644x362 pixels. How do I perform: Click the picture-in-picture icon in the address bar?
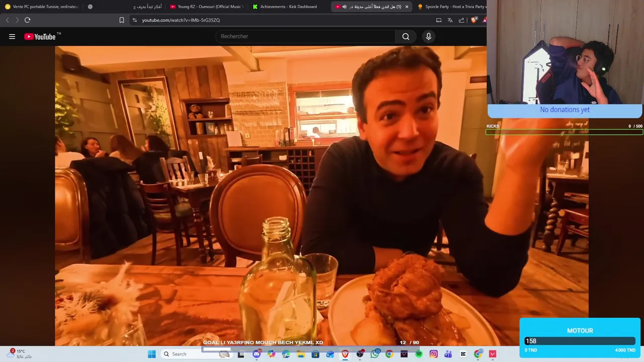pos(439,20)
